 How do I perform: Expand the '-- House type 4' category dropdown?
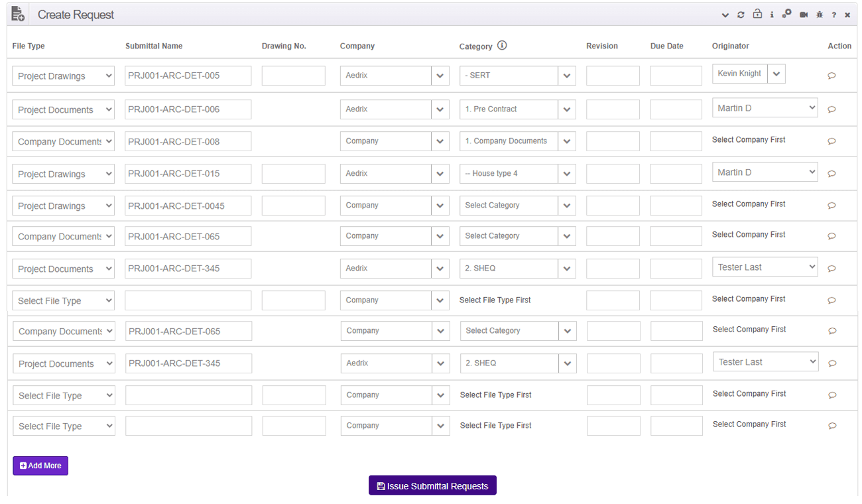pos(566,174)
